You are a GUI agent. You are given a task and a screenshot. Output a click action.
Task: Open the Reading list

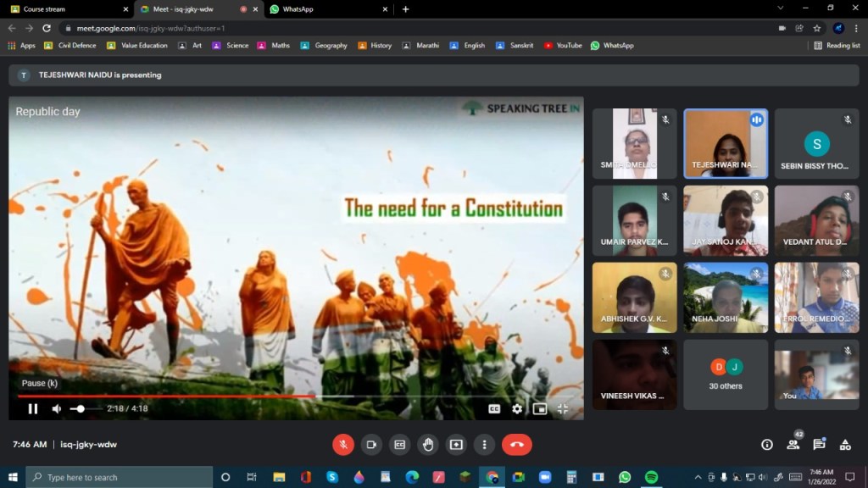tap(837, 46)
